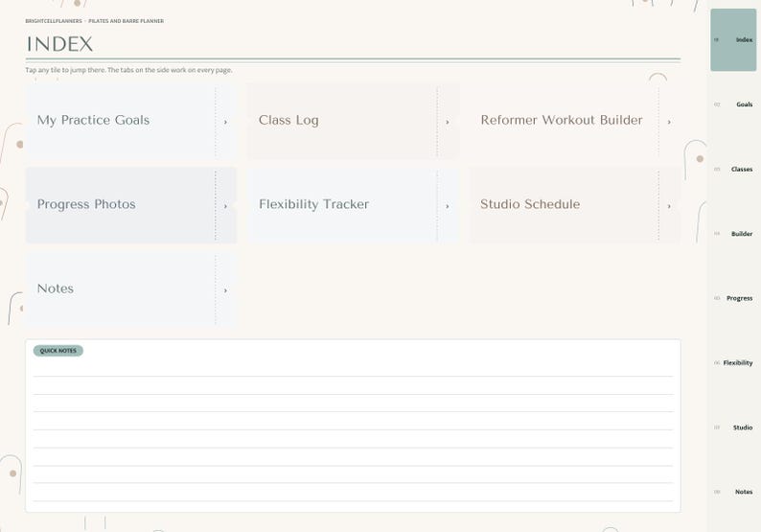This screenshot has width=761, height=532.
Task: Open the Notes tile
Action: coord(131,289)
